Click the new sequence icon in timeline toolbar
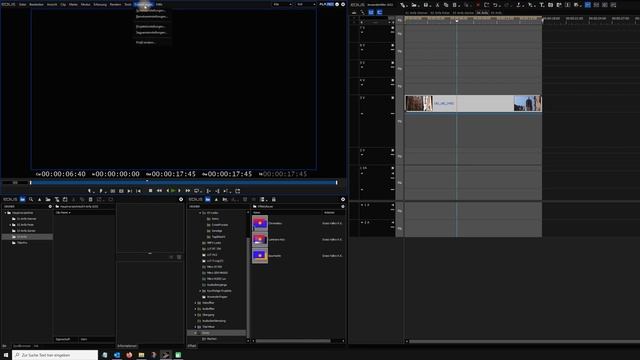Screen dimensions: 640x360 click(x=403, y=5)
